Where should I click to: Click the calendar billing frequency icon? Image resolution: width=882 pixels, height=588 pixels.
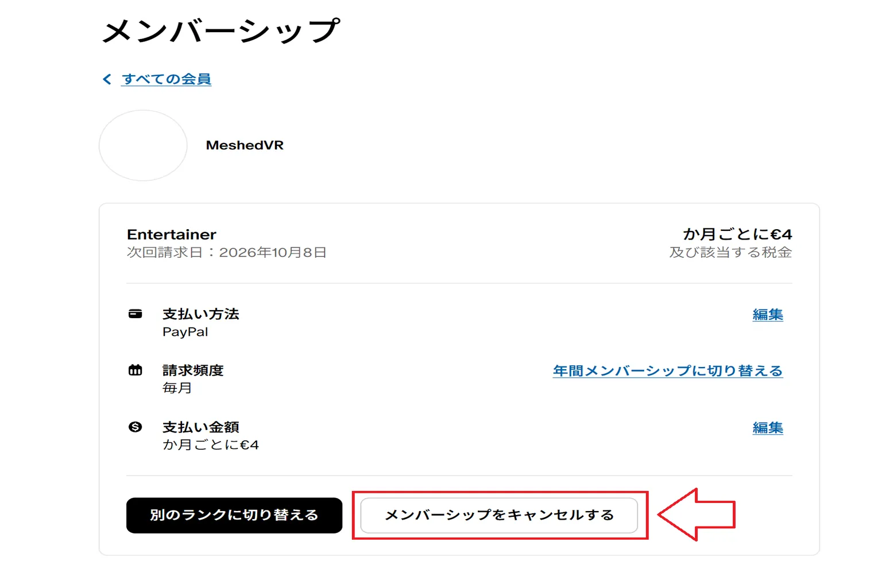pyautogui.click(x=135, y=370)
